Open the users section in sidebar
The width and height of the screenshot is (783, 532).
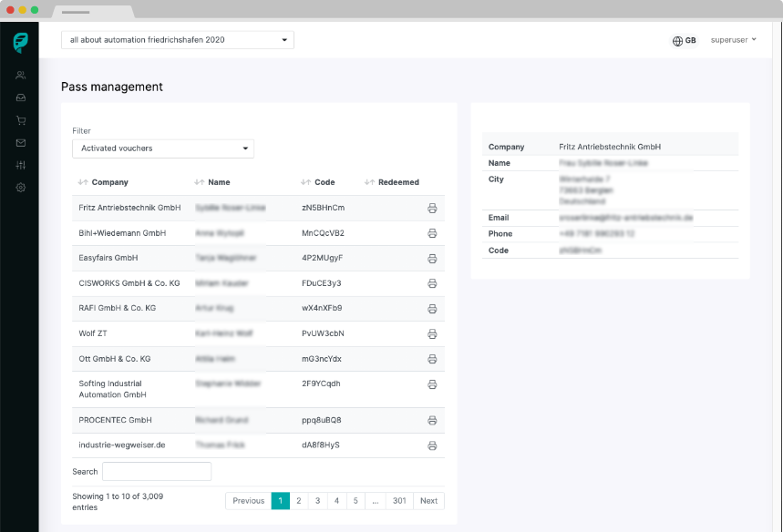(20, 76)
